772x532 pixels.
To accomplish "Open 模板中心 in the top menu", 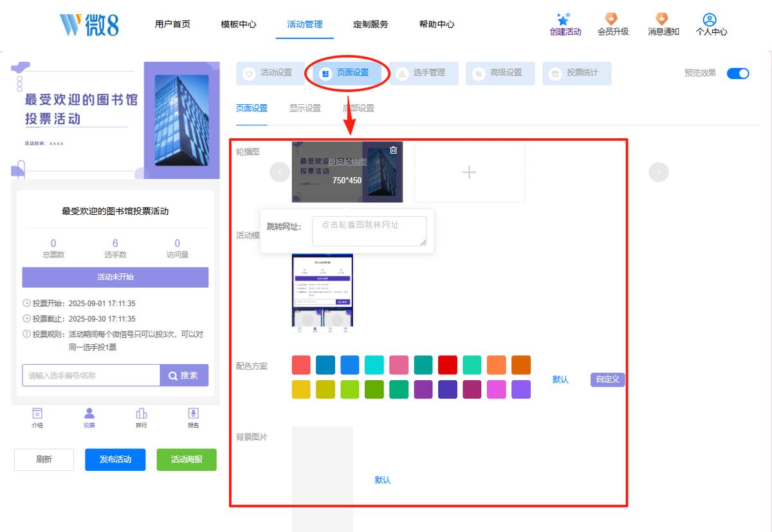I will pyautogui.click(x=239, y=24).
